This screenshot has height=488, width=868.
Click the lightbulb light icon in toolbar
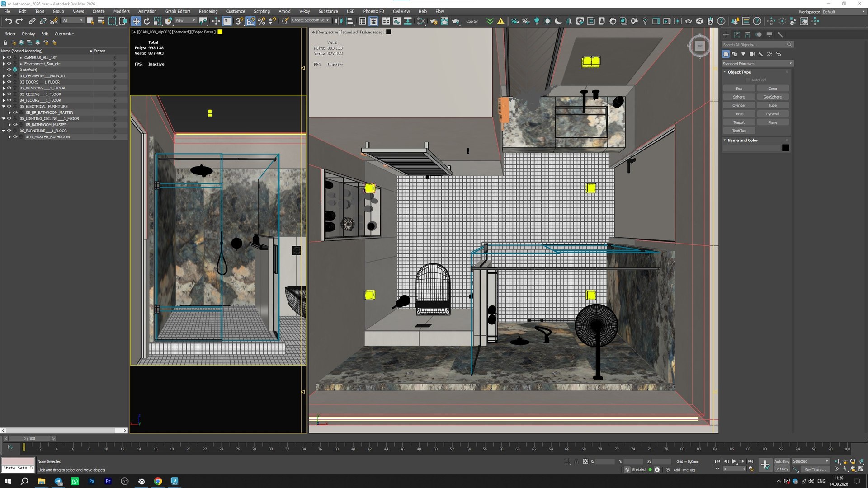pos(537,21)
